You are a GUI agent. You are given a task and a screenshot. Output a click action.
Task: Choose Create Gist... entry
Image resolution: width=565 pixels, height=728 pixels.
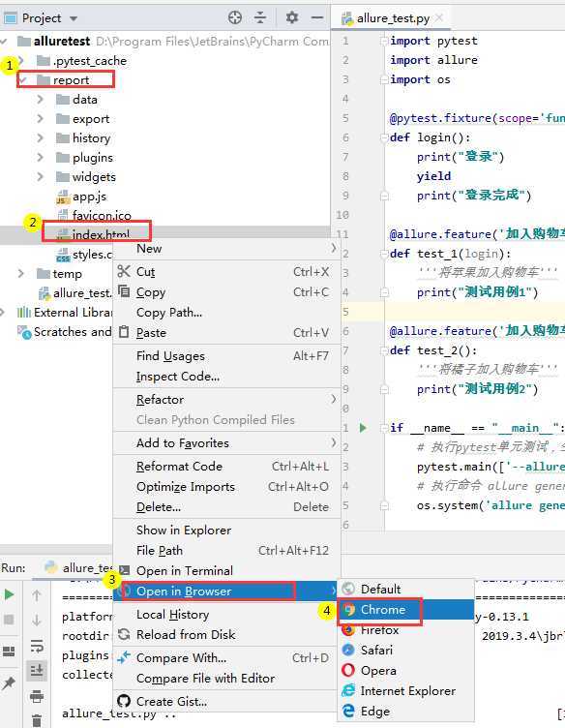tap(226, 702)
